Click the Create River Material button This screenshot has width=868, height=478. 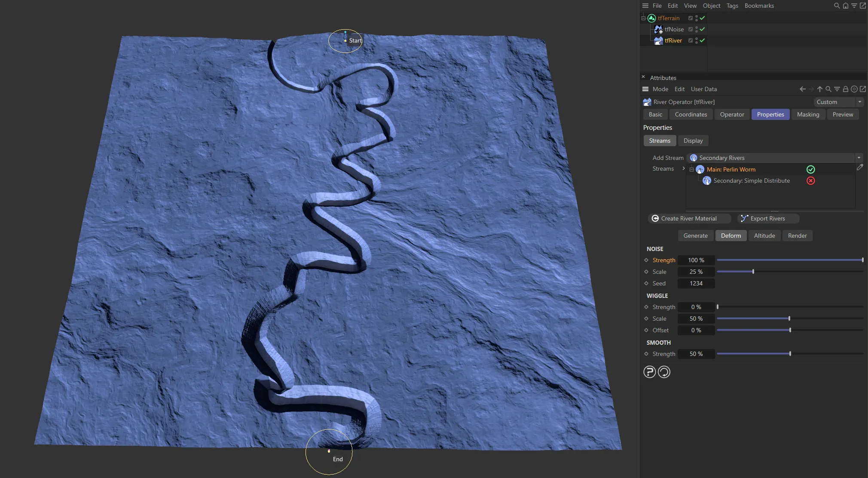point(689,218)
